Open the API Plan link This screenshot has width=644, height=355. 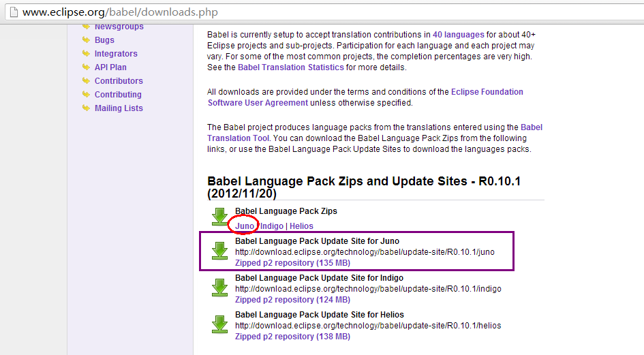coord(110,67)
